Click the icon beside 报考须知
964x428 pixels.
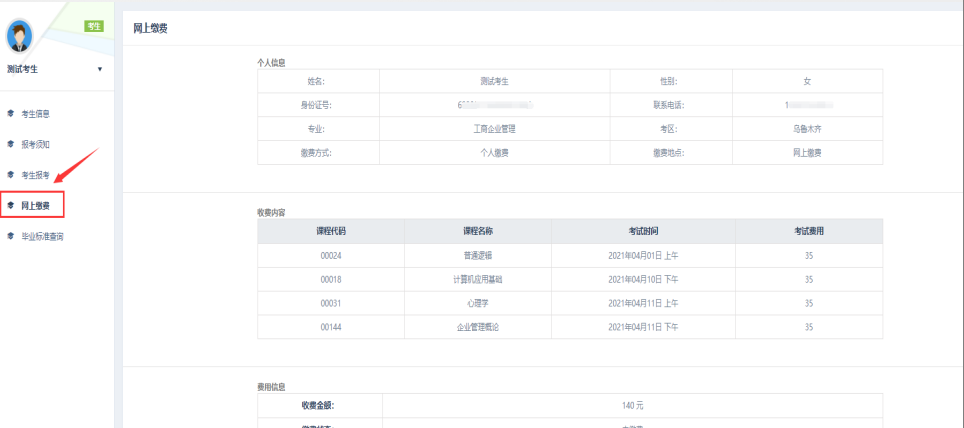tap(10, 144)
